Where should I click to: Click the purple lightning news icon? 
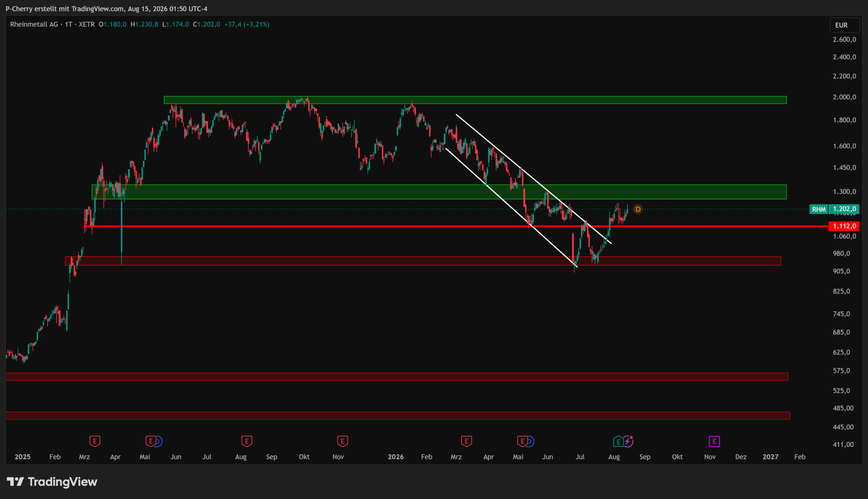[x=628, y=441]
